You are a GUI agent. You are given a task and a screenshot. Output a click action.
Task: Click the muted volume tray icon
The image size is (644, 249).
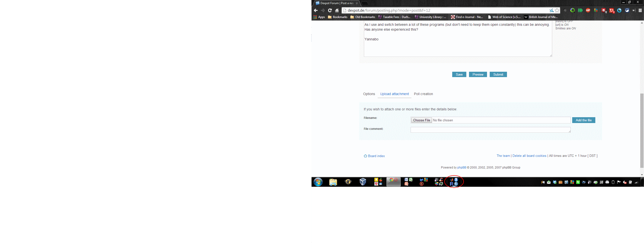pos(625,182)
